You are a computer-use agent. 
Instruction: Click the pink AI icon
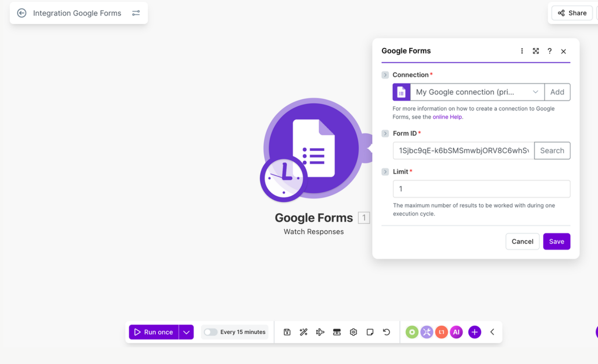pyautogui.click(x=456, y=332)
